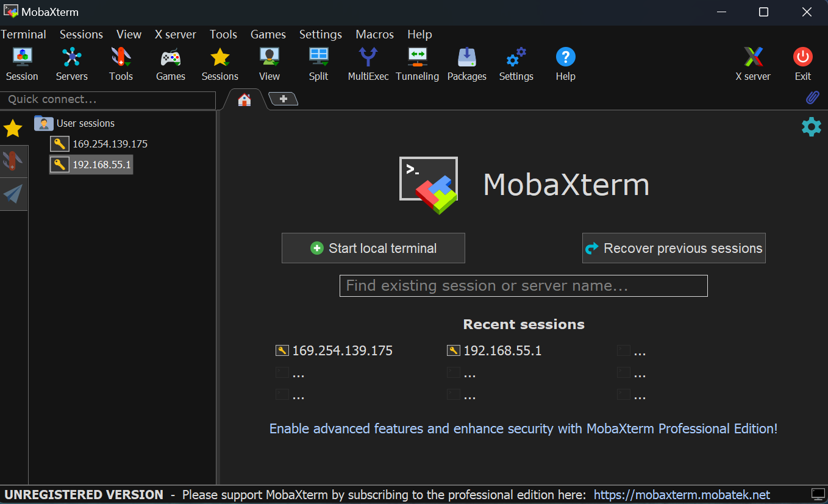Open the Sessions star toolbar icon

point(220,64)
